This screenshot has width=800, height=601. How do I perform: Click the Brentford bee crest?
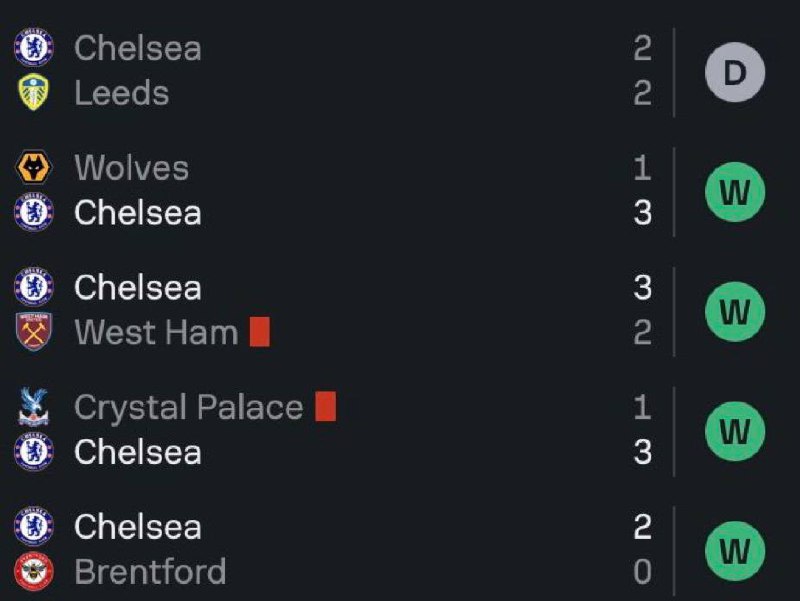click(34, 571)
